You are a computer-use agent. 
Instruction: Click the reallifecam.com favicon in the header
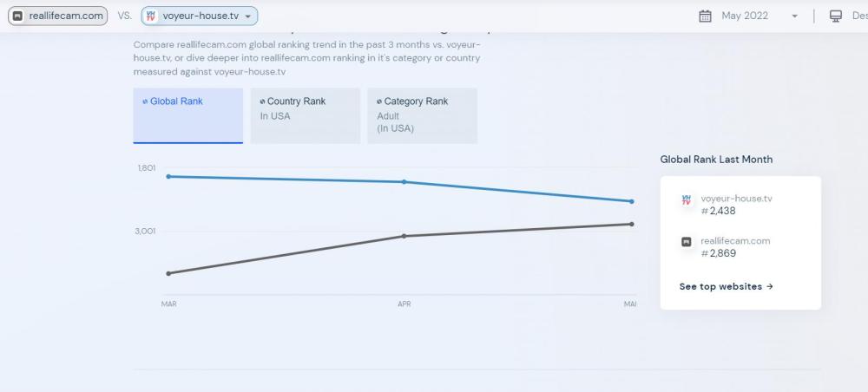tap(16, 16)
